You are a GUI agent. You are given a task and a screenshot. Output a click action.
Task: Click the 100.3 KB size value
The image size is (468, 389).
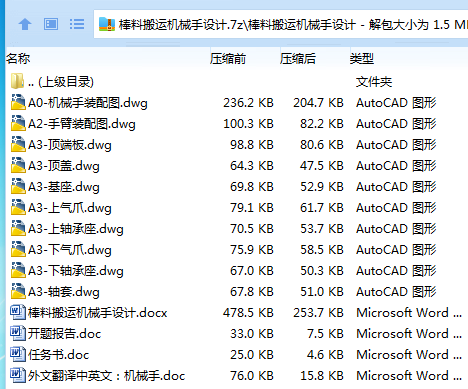coord(248,124)
